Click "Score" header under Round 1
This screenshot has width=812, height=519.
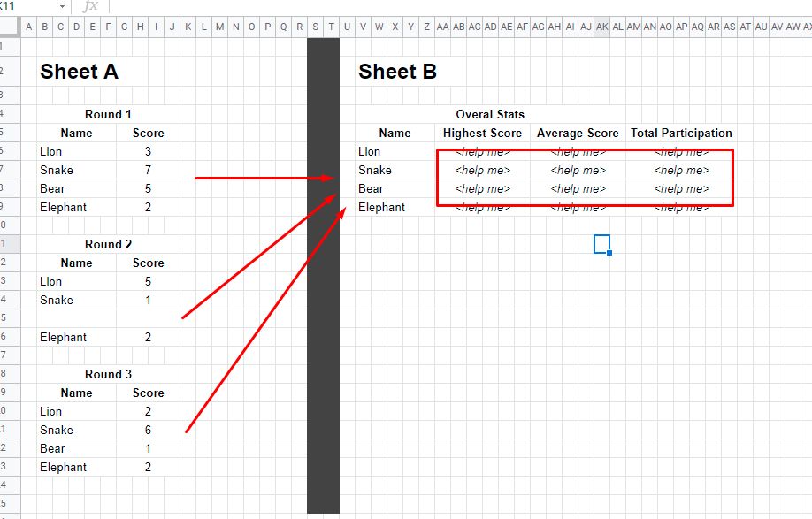[x=148, y=133]
